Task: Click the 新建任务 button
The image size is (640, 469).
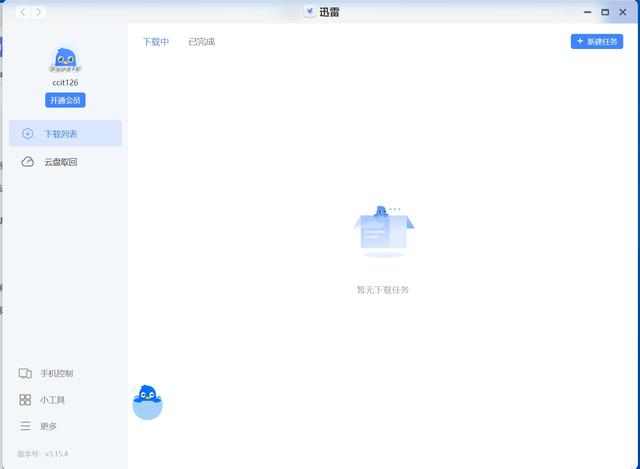Action: click(597, 41)
